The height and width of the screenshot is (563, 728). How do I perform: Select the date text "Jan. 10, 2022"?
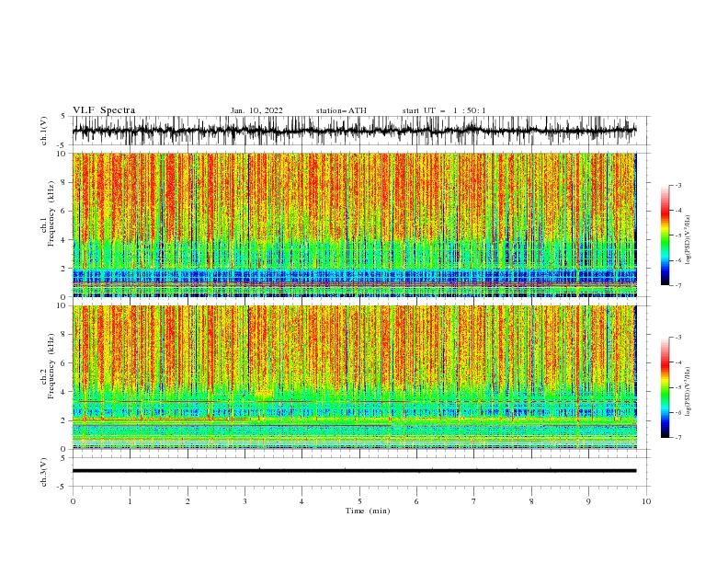pyautogui.click(x=256, y=110)
